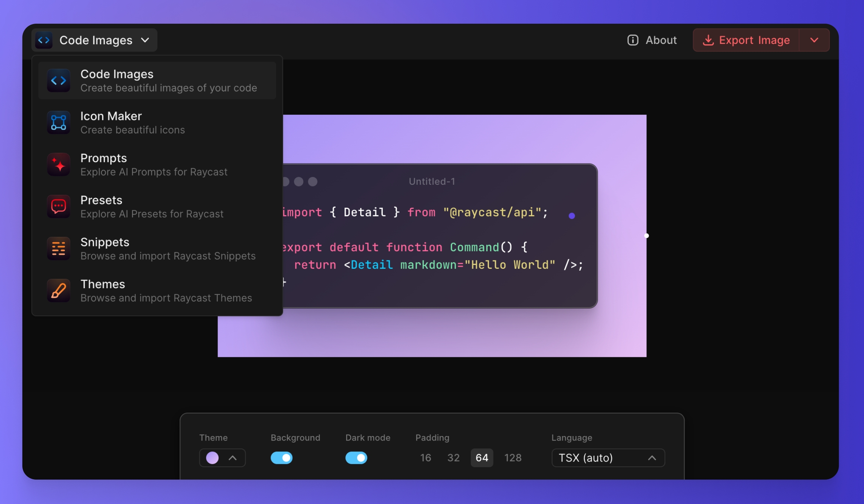Click the Code Images icon in dropdown list
Screen dimensions: 864x504
58,81
